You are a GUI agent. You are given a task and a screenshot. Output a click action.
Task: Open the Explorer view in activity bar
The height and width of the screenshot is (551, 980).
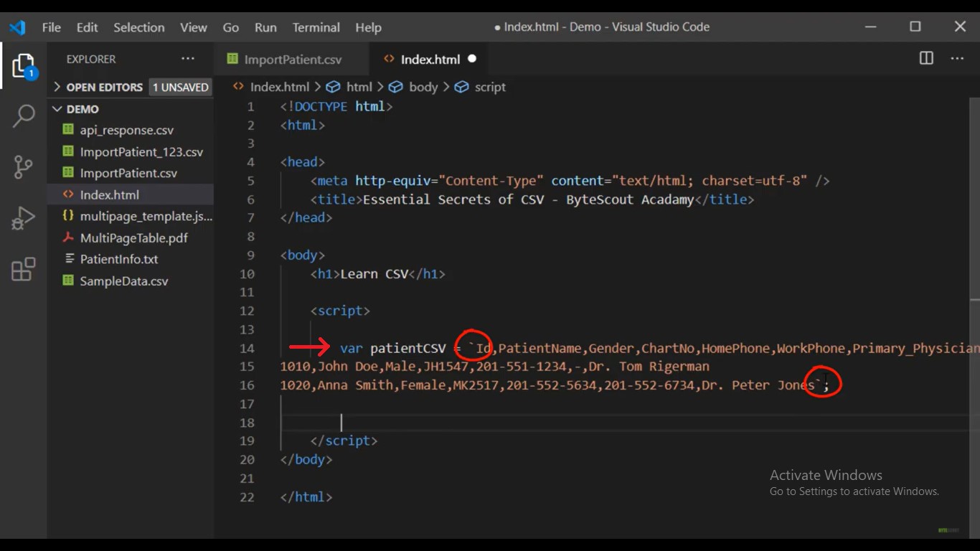click(x=23, y=67)
